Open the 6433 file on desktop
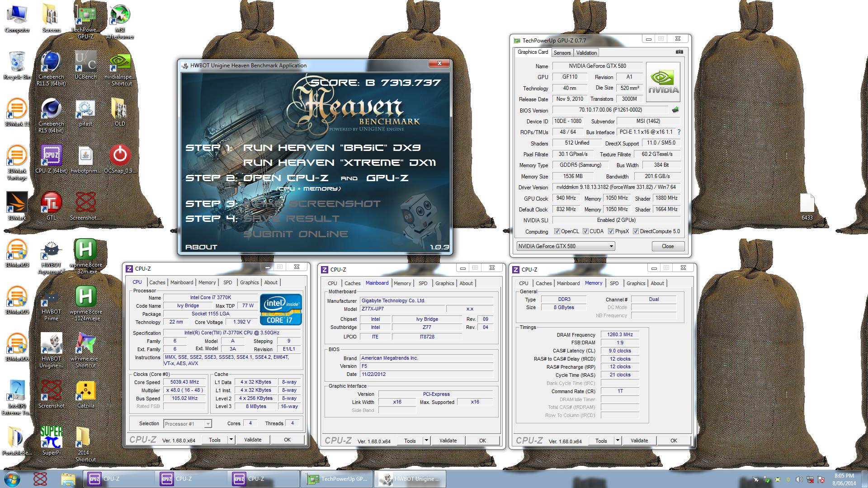Screen dimensions: 868x488 point(807,207)
